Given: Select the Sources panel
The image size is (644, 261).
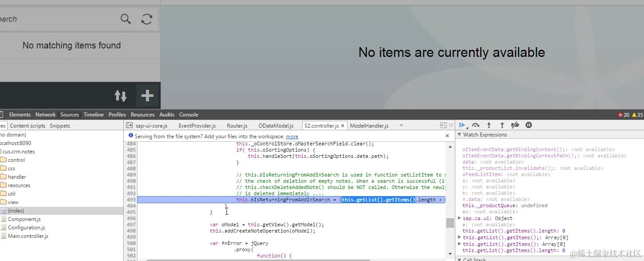Looking at the screenshot, I should (69, 115).
